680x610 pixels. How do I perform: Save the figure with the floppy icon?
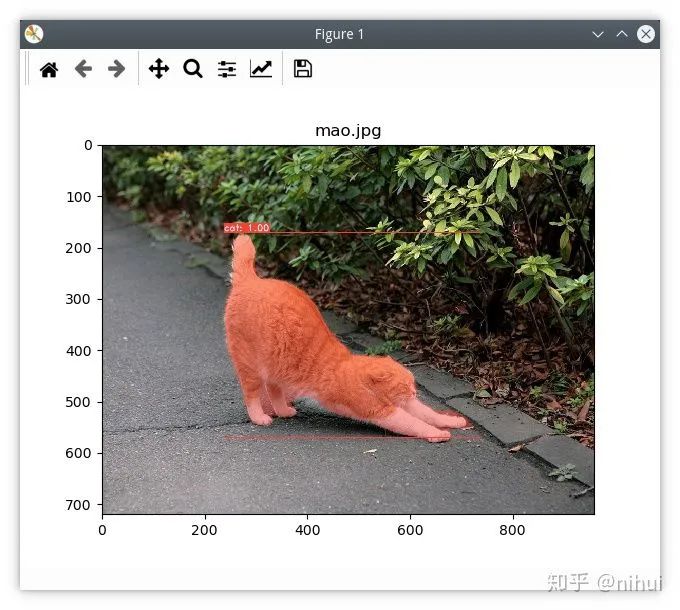[303, 69]
